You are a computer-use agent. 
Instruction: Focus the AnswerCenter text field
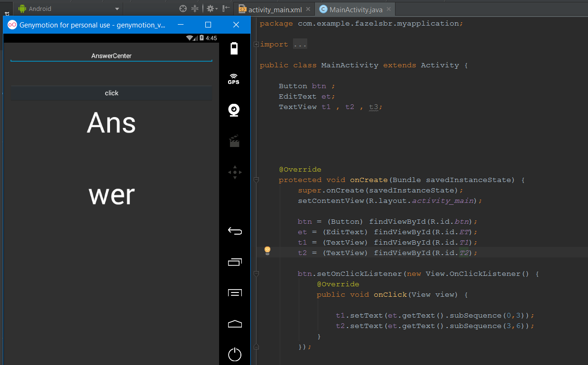tap(111, 56)
